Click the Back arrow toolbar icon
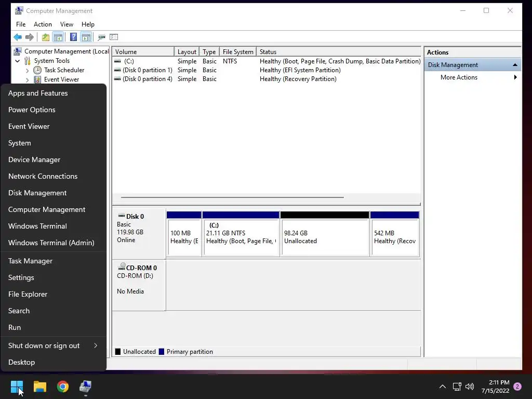Screen dimensions: 532x399 (x=18, y=37)
